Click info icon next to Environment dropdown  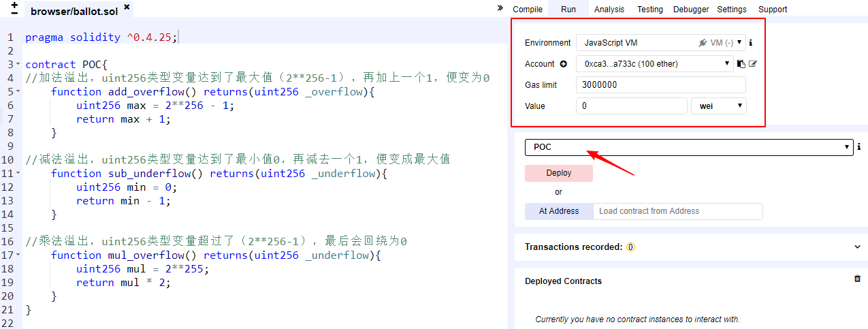(751, 43)
